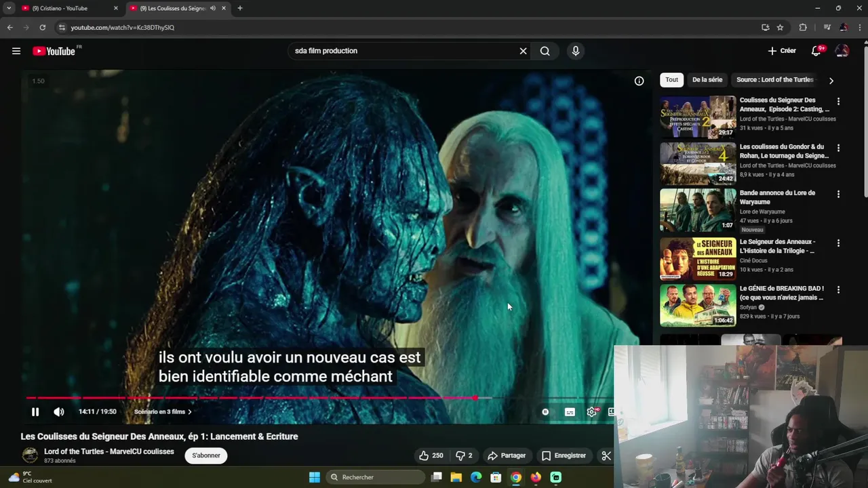Open the notifications bell
Image resolution: width=868 pixels, height=488 pixels.
click(x=816, y=51)
